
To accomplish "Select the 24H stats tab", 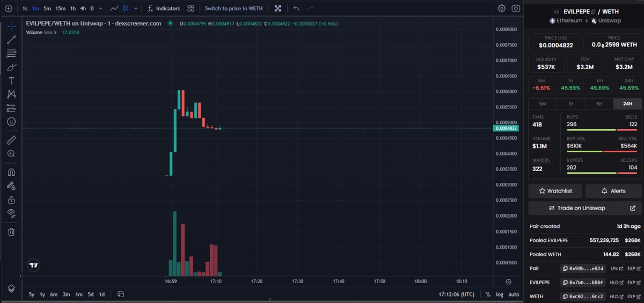I will click(627, 104).
